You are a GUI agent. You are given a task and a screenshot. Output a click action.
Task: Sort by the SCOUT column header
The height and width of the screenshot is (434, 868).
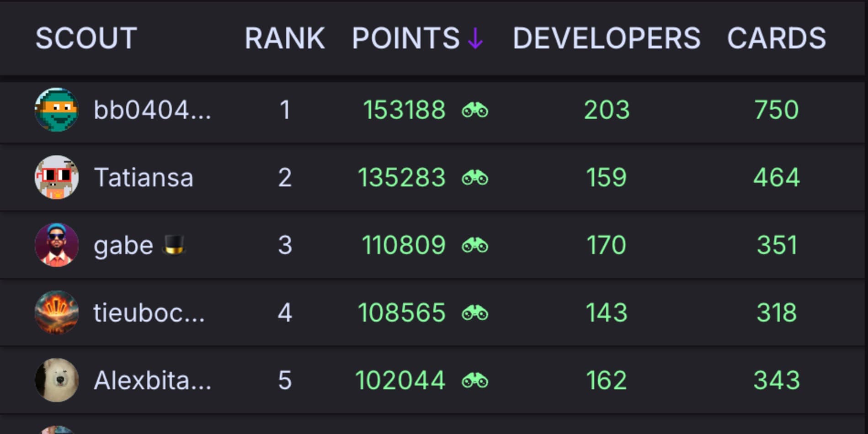[86, 38]
